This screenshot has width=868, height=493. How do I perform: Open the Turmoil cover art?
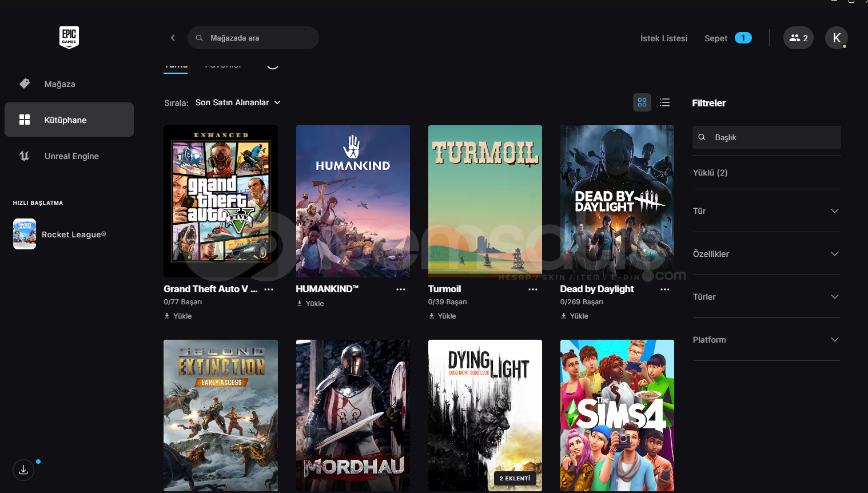[x=485, y=201]
